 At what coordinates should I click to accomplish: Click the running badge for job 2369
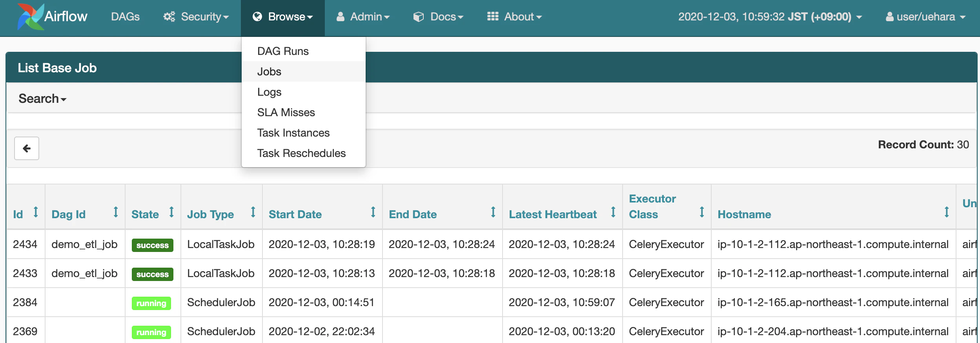[x=151, y=332]
